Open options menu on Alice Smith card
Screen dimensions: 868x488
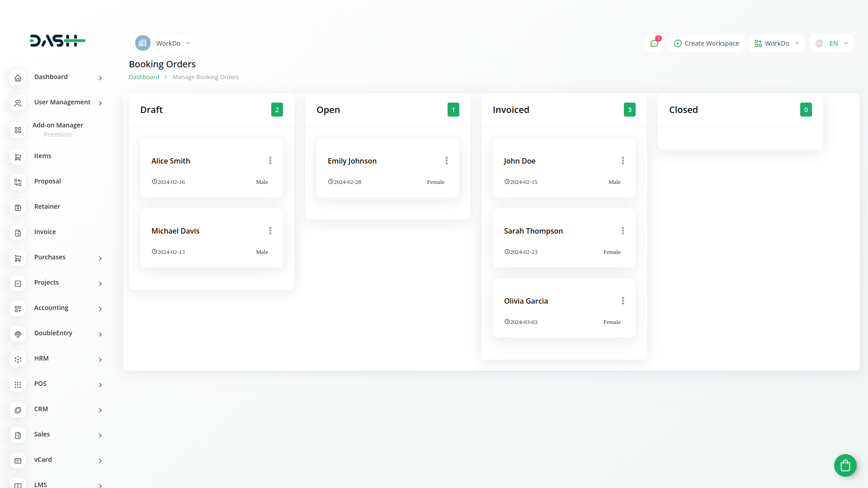coord(270,161)
